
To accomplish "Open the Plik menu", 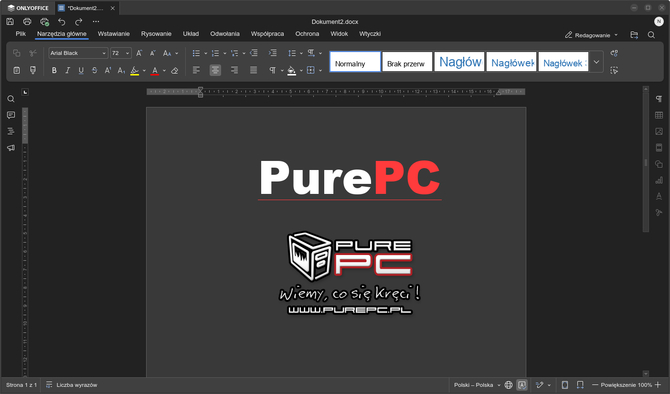I will [x=21, y=34].
